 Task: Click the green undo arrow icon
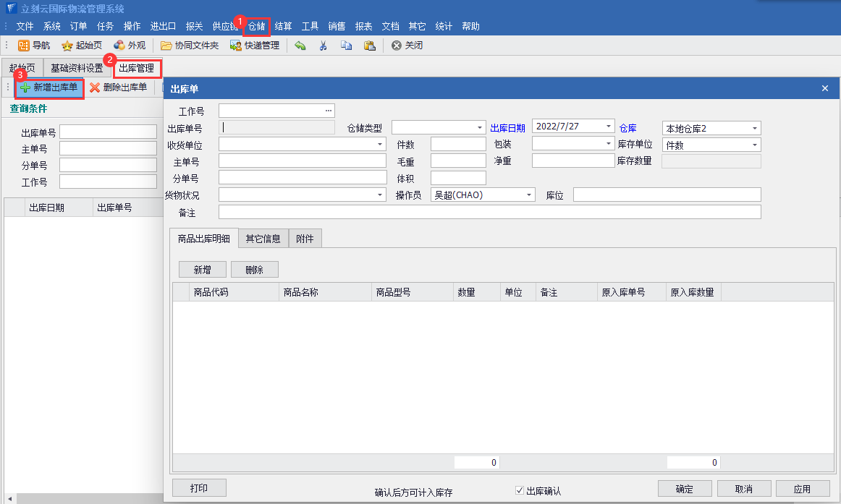pos(300,46)
